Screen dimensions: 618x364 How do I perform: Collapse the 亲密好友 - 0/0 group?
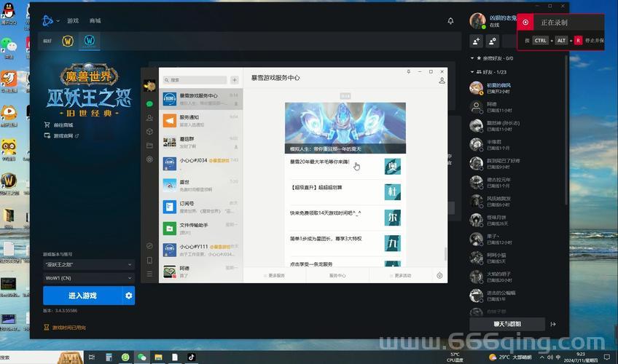click(492, 58)
